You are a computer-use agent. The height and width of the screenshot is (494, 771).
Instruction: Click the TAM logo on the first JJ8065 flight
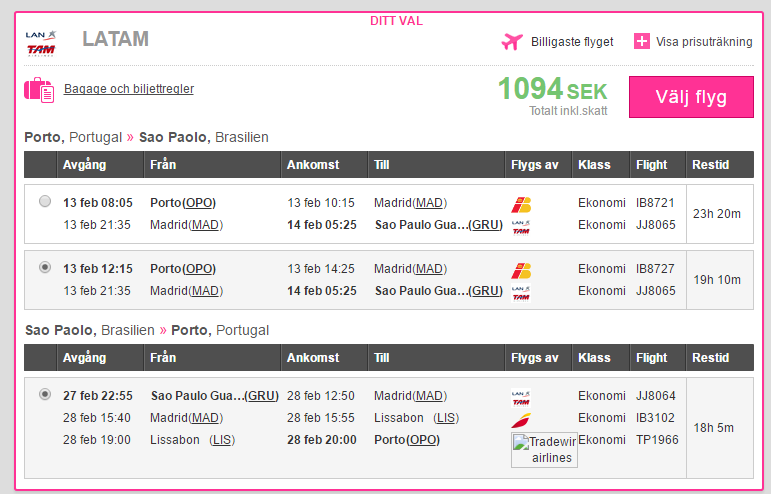[521, 228]
